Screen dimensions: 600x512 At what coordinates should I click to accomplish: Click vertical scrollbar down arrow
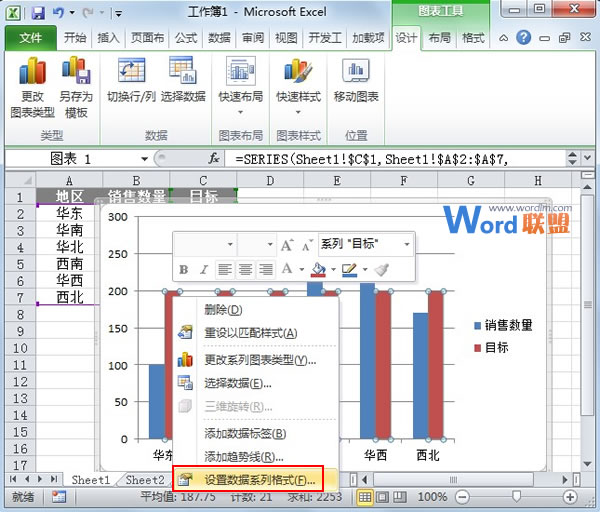pyautogui.click(x=587, y=464)
